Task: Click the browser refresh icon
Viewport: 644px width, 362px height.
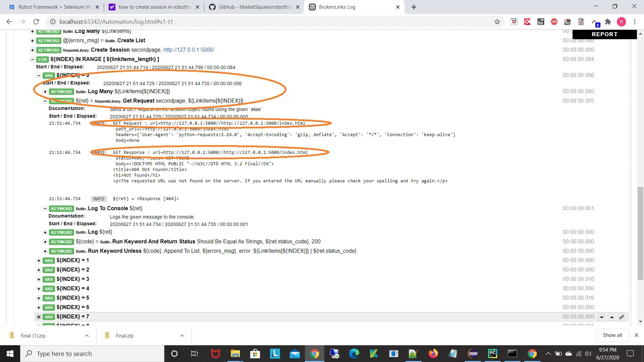Action: point(37,22)
